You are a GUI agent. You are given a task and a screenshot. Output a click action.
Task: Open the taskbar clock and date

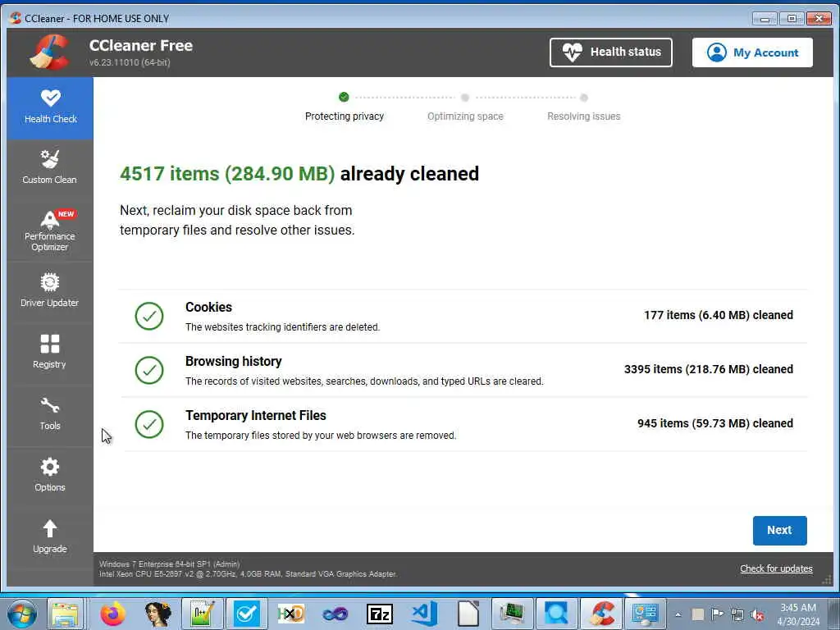click(x=798, y=614)
